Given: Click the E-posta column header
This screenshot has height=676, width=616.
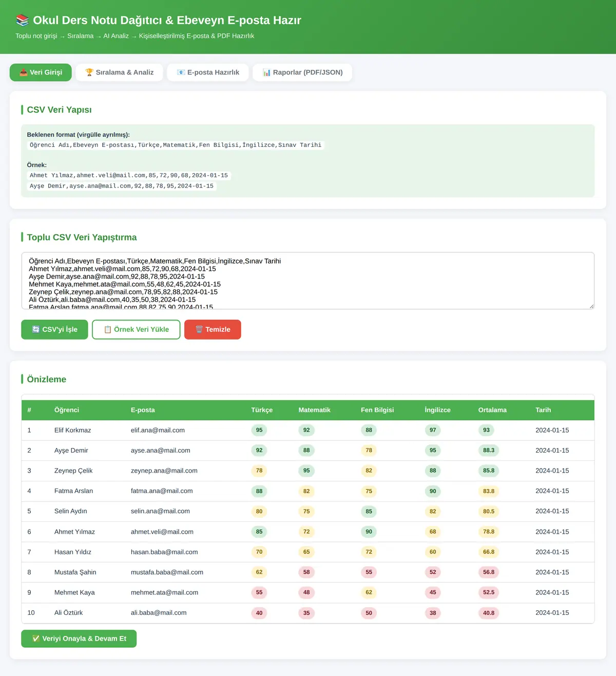Looking at the screenshot, I should tap(143, 410).
